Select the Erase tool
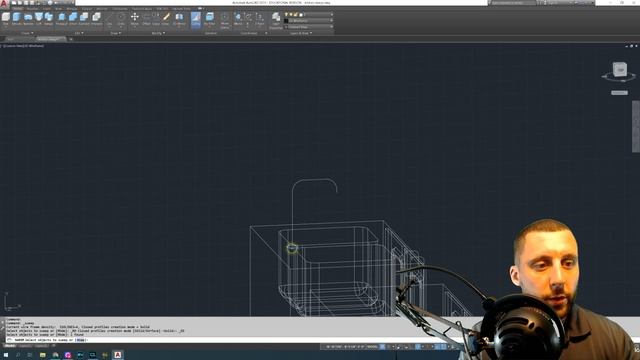Viewport: 640px width, 360px height. point(166,18)
